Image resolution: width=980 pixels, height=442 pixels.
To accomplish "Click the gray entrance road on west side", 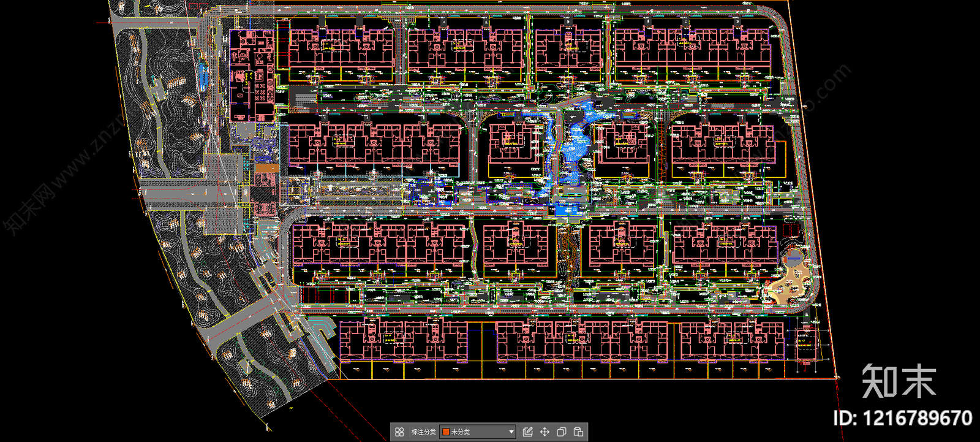I will [184, 194].
